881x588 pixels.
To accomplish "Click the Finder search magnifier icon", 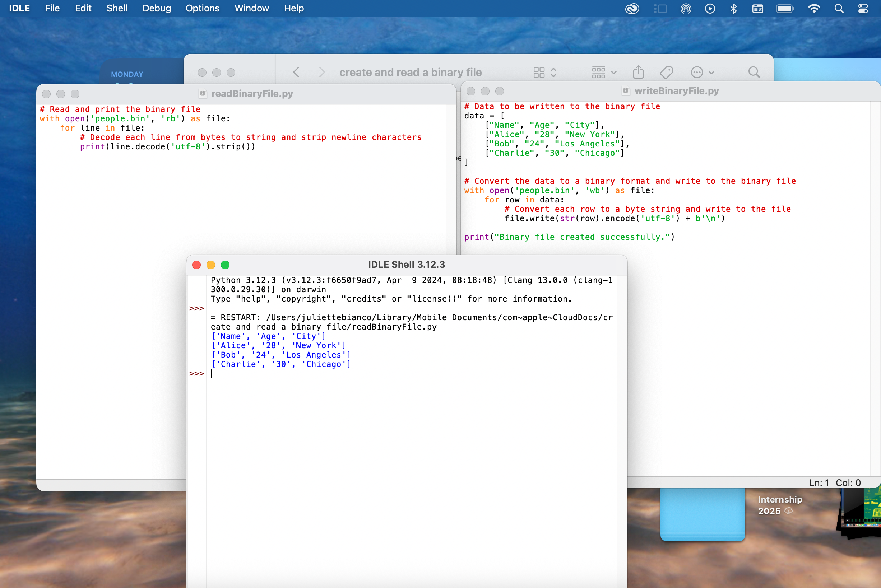I will [x=754, y=72].
